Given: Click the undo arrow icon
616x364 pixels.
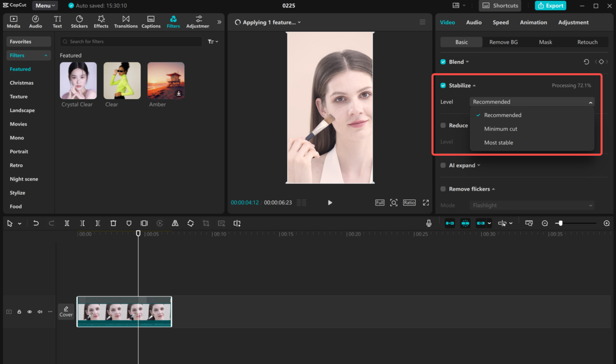Looking at the screenshot, I should (x=36, y=223).
